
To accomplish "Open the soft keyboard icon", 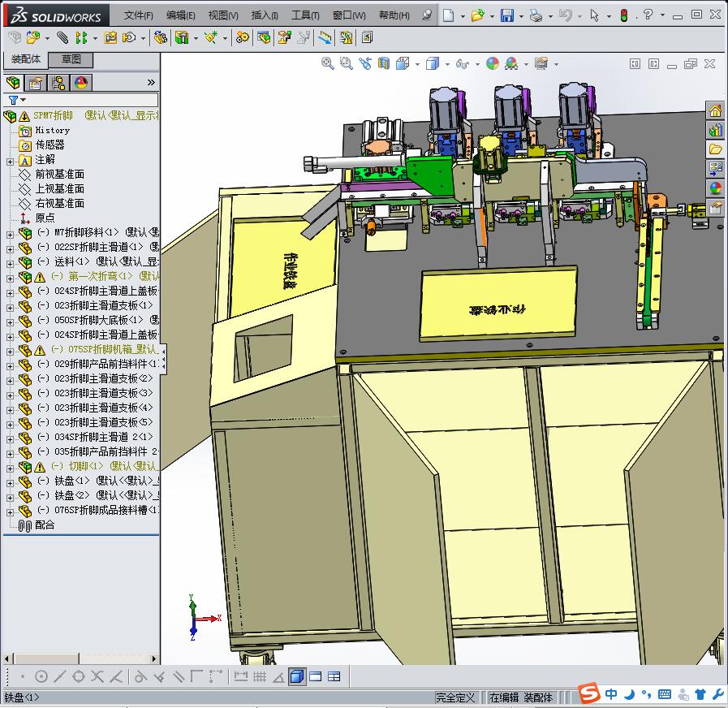I will [x=665, y=694].
